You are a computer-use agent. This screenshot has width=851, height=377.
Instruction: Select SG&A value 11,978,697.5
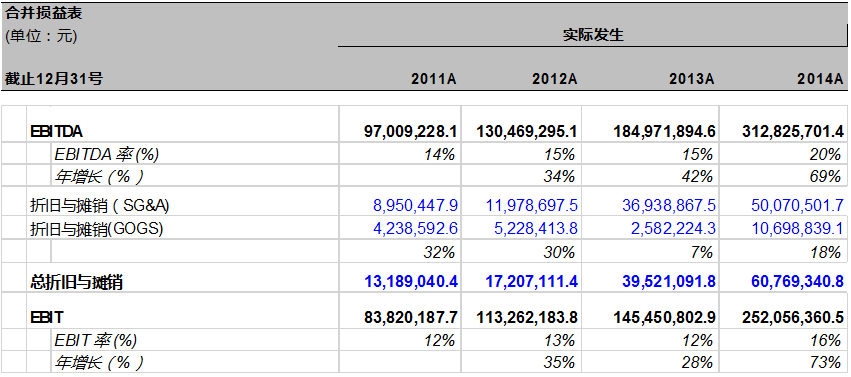pyautogui.click(x=531, y=206)
